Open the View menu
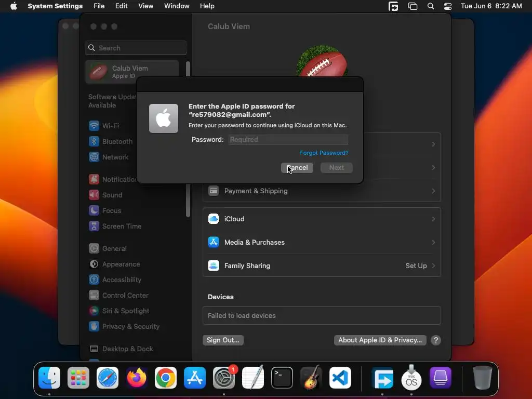This screenshot has height=399, width=532. [145, 6]
